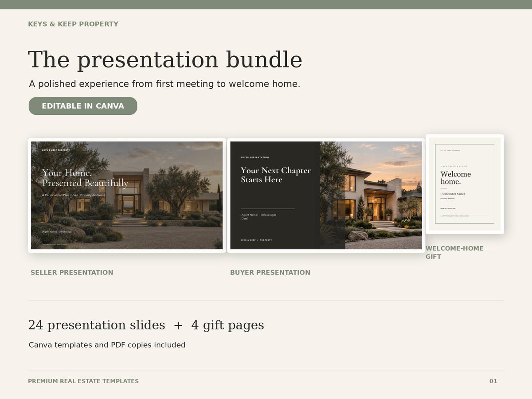Click 'Your Next Chapter Starts Here' heading
The width and height of the screenshot is (532, 399).
click(276, 175)
